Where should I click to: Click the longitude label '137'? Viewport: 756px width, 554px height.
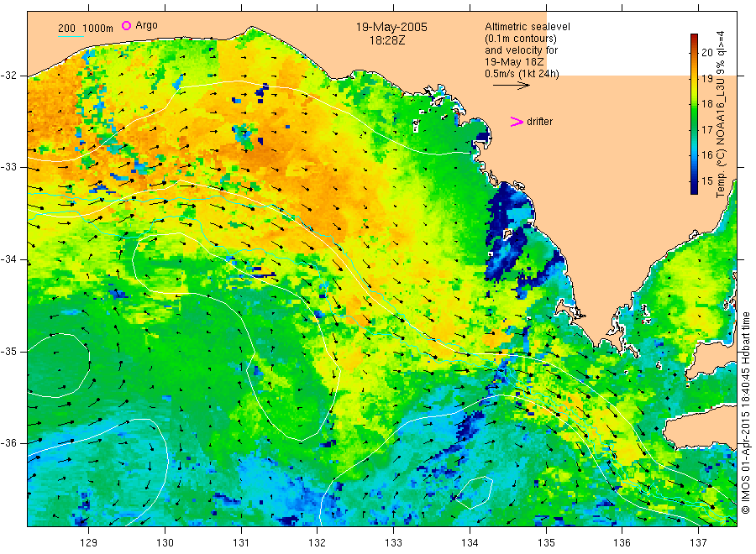tap(699, 543)
